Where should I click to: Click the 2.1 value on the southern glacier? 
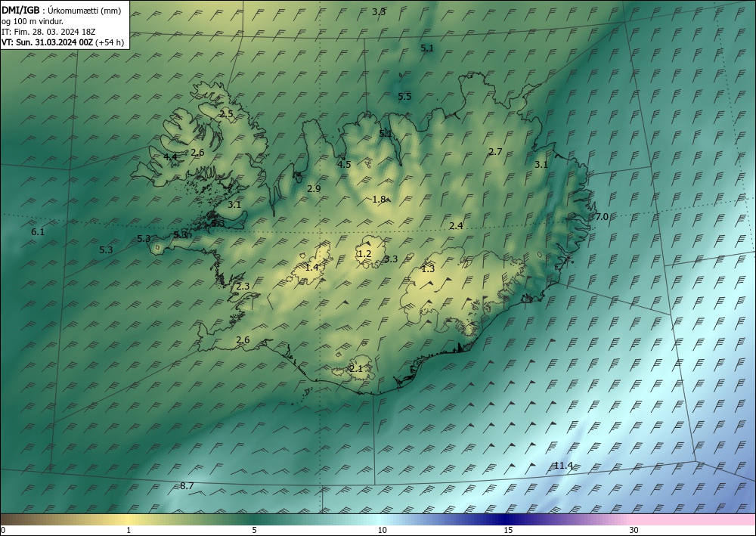[356, 369]
